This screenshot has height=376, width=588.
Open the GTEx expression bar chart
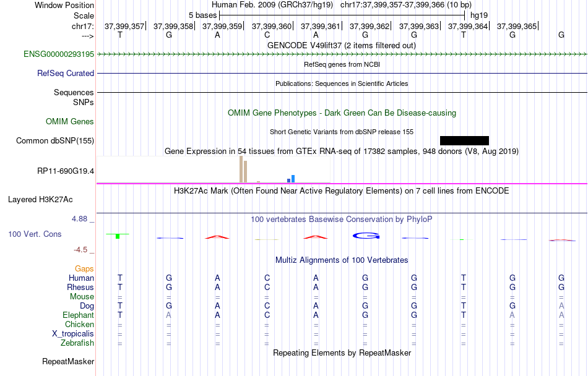coord(214,169)
